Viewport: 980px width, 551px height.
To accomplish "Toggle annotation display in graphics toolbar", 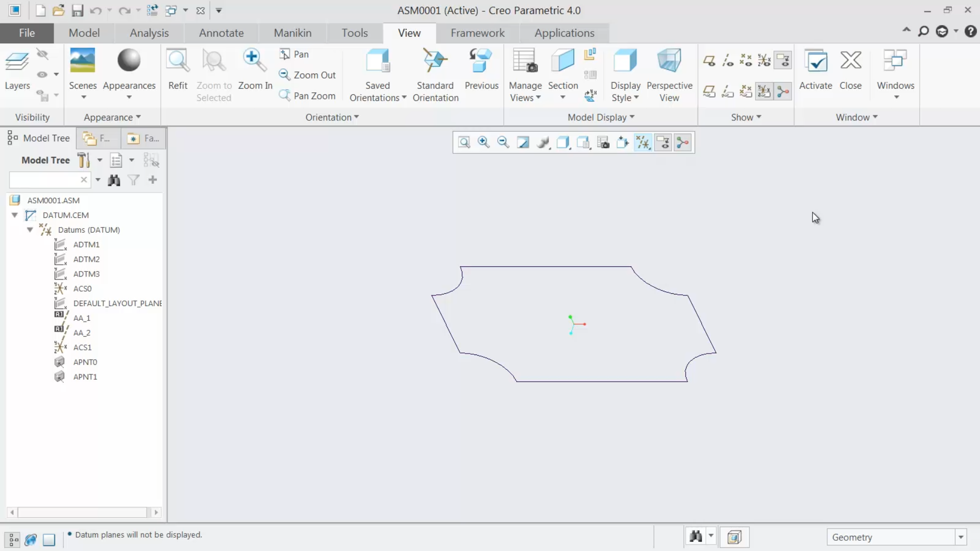I will 663,142.
